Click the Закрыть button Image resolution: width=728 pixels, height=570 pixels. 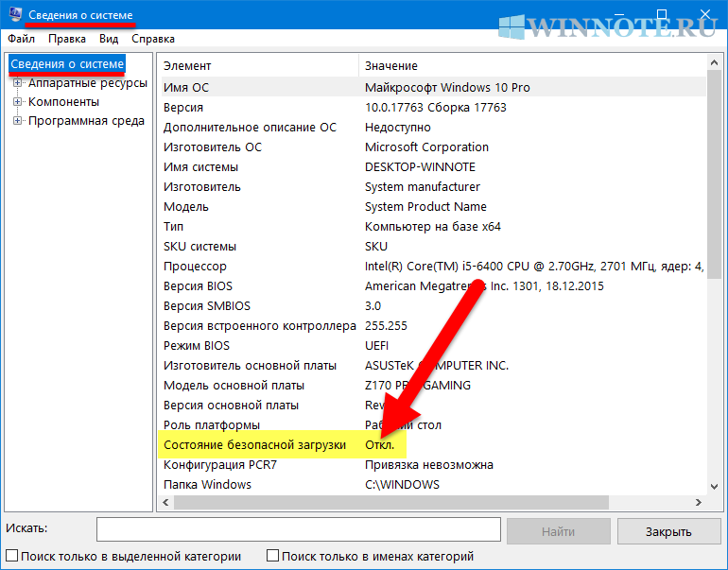coord(669,531)
